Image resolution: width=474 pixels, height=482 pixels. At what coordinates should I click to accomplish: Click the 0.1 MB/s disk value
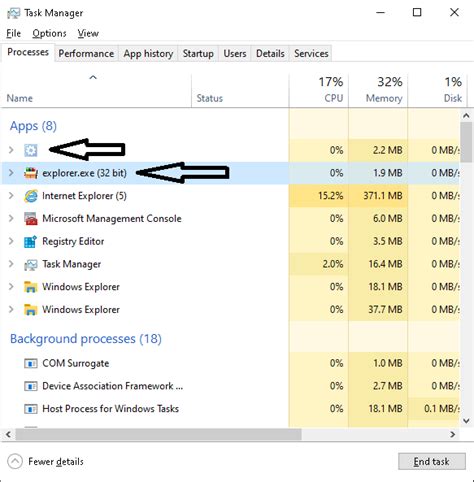pos(442,409)
